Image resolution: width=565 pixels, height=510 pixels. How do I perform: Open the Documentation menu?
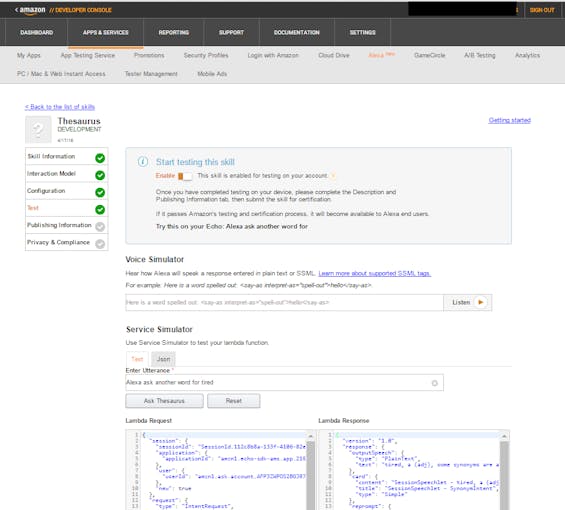297,32
